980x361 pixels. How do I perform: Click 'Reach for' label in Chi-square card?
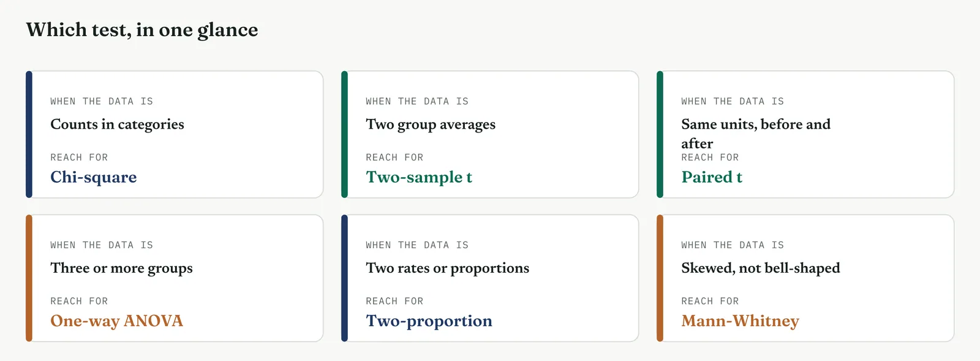79,158
